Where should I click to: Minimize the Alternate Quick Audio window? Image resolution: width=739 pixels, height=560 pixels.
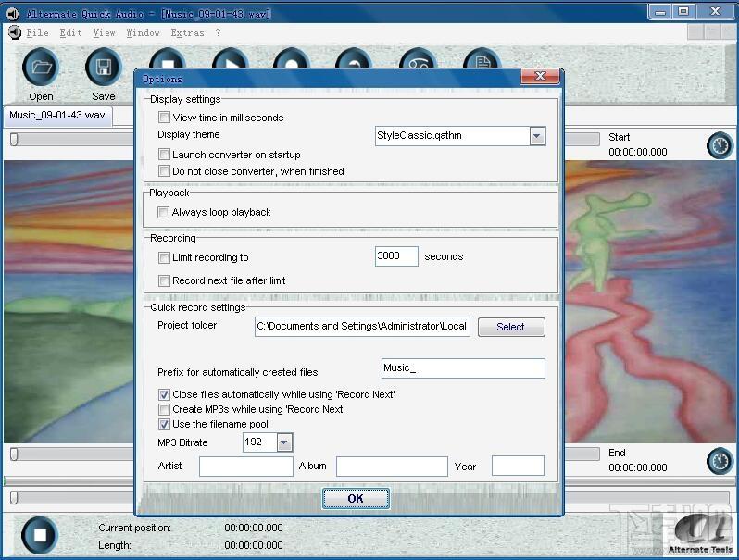click(x=659, y=11)
